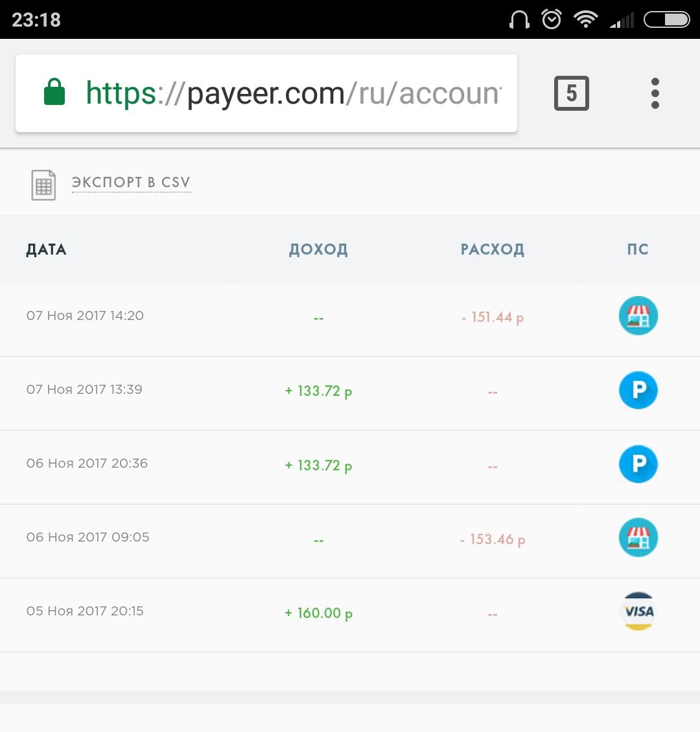Open transaction dated 07 Ноя 2017 14:20

pos(85,316)
